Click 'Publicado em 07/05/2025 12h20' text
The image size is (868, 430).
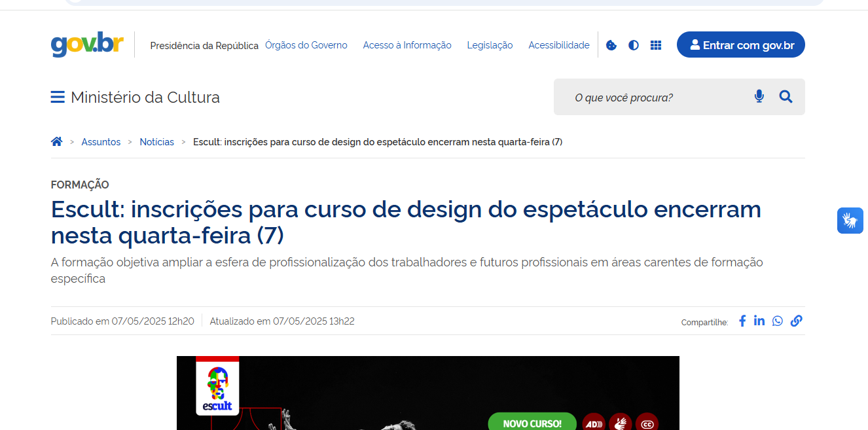pos(122,321)
